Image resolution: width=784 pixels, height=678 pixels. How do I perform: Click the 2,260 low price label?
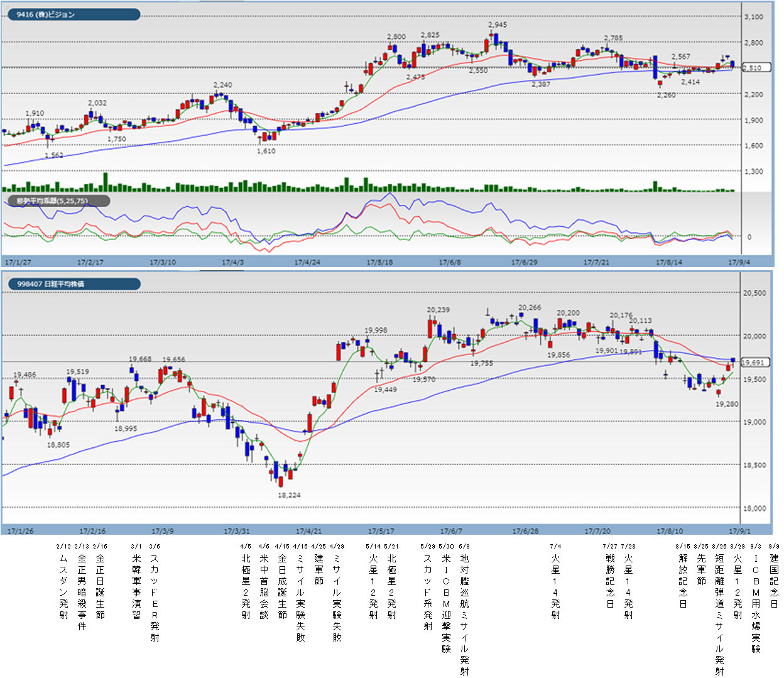[x=667, y=96]
